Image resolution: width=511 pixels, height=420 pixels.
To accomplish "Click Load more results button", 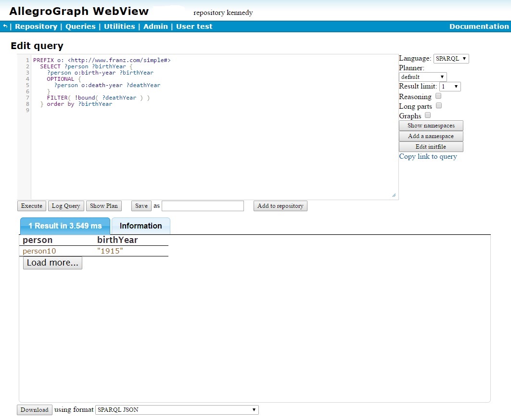I will tap(52, 263).
